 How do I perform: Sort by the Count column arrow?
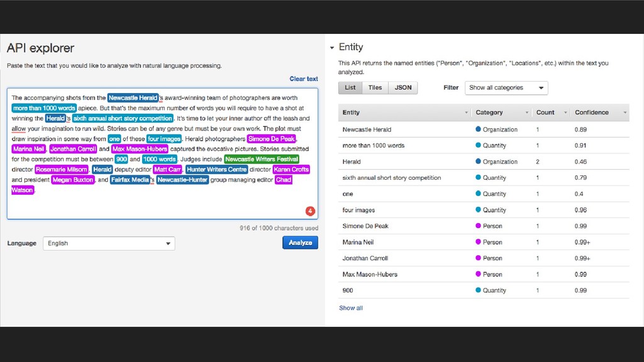click(565, 112)
